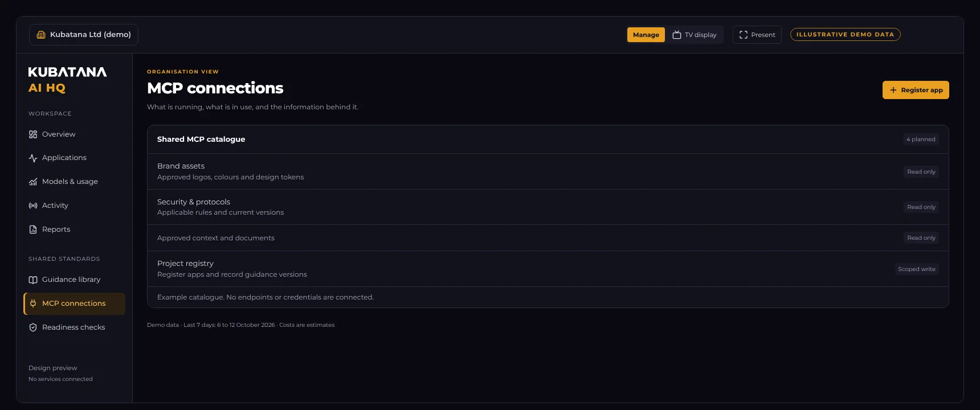
Task: Open Models & usage page
Action: pyautogui.click(x=74, y=182)
